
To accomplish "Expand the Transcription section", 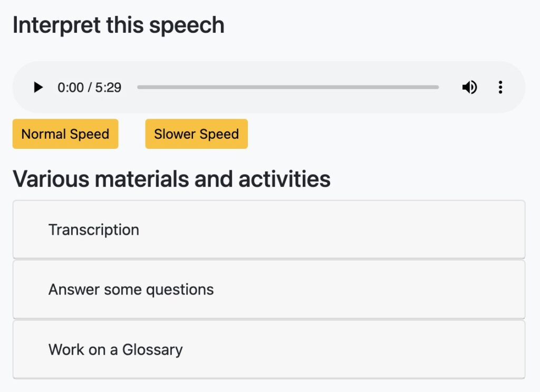I will [x=269, y=230].
